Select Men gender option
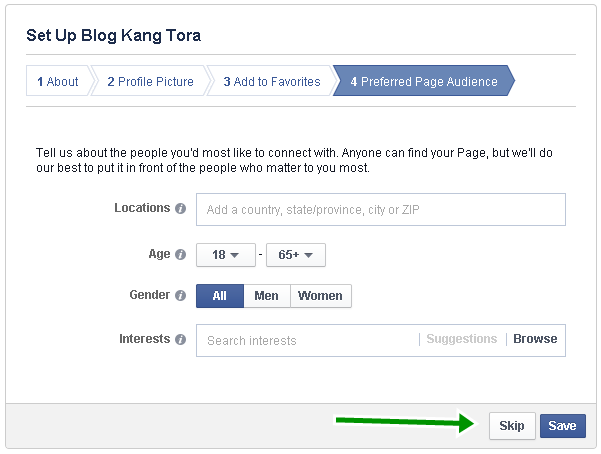601x454 pixels. coord(267,296)
